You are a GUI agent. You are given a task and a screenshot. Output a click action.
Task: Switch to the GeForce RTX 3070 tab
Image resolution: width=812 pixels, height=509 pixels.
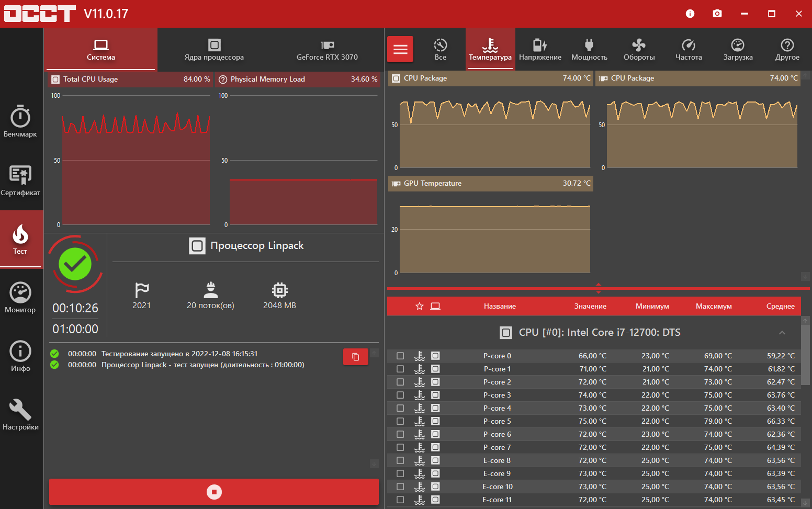click(x=328, y=50)
